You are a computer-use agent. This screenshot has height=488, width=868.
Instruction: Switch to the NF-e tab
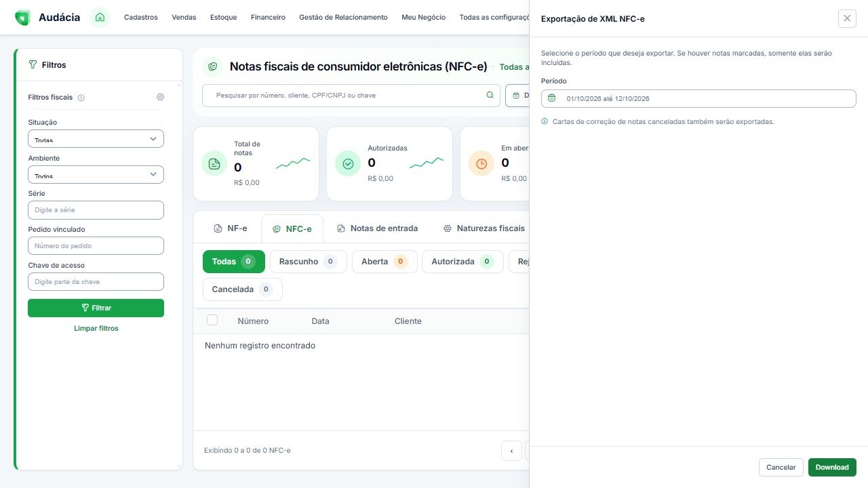[231, 228]
